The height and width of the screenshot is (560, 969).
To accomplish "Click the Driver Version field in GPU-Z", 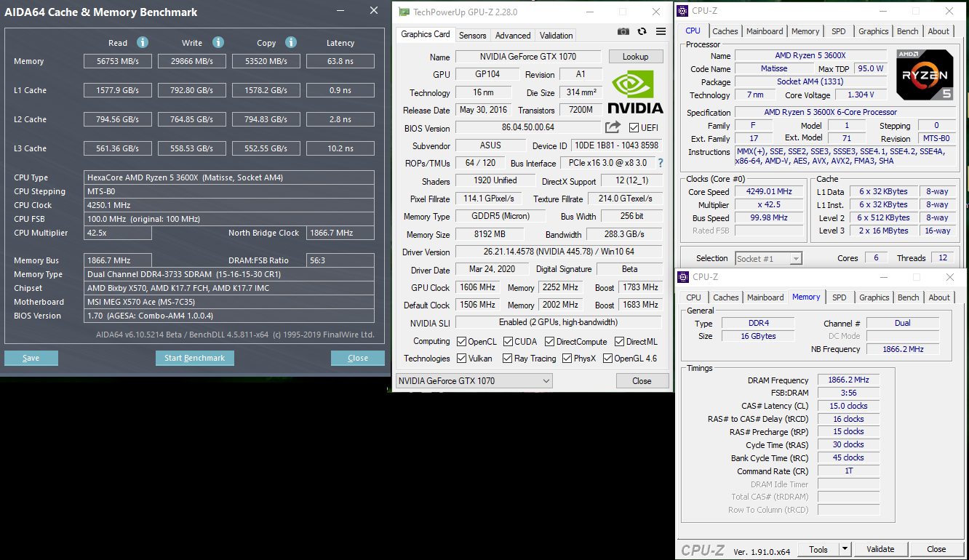I will click(559, 252).
